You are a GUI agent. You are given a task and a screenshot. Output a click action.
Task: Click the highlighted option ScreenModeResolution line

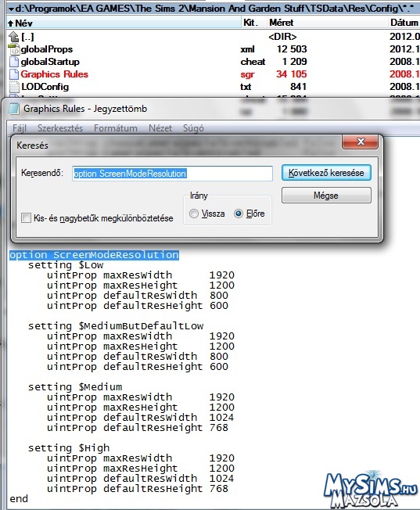click(94, 255)
